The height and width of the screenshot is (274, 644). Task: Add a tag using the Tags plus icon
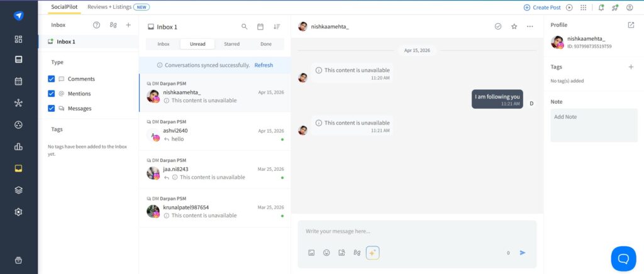(x=631, y=67)
